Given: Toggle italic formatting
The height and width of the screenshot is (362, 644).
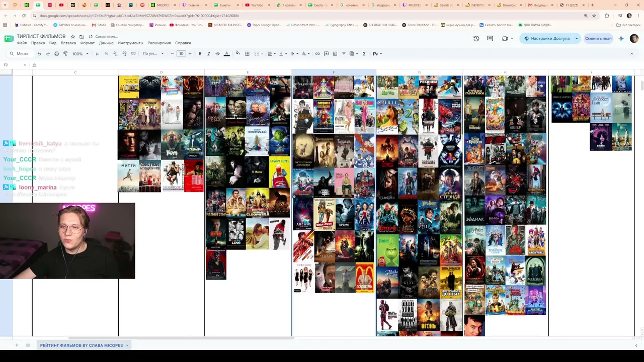Looking at the screenshot, I should (x=209, y=54).
